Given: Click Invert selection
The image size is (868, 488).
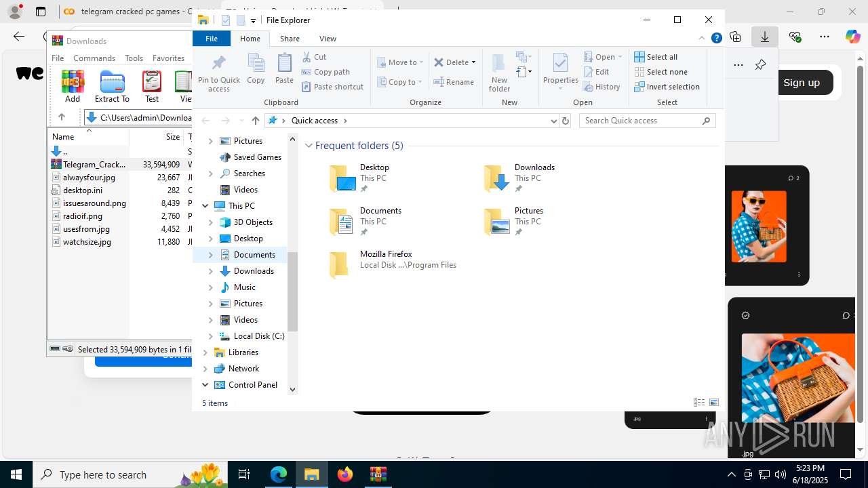Looking at the screenshot, I should click(667, 87).
